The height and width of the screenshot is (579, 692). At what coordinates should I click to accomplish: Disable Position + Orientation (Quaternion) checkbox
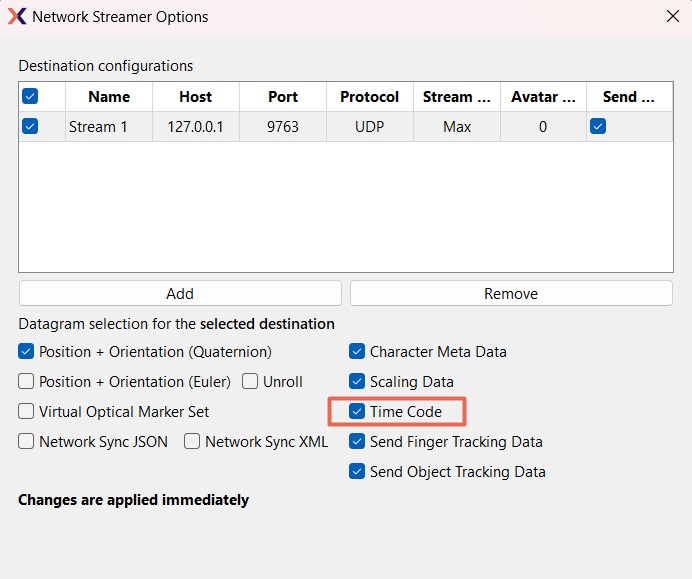(x=27, y=352)
